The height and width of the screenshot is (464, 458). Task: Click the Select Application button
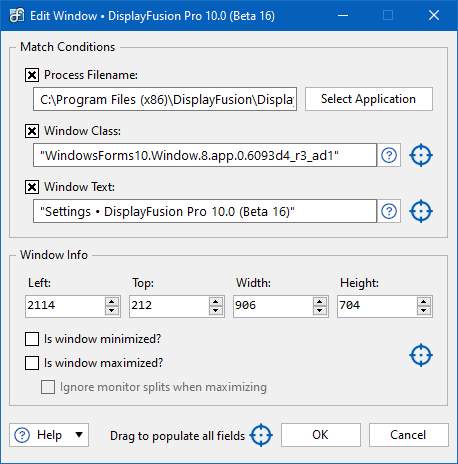[369, 99]
